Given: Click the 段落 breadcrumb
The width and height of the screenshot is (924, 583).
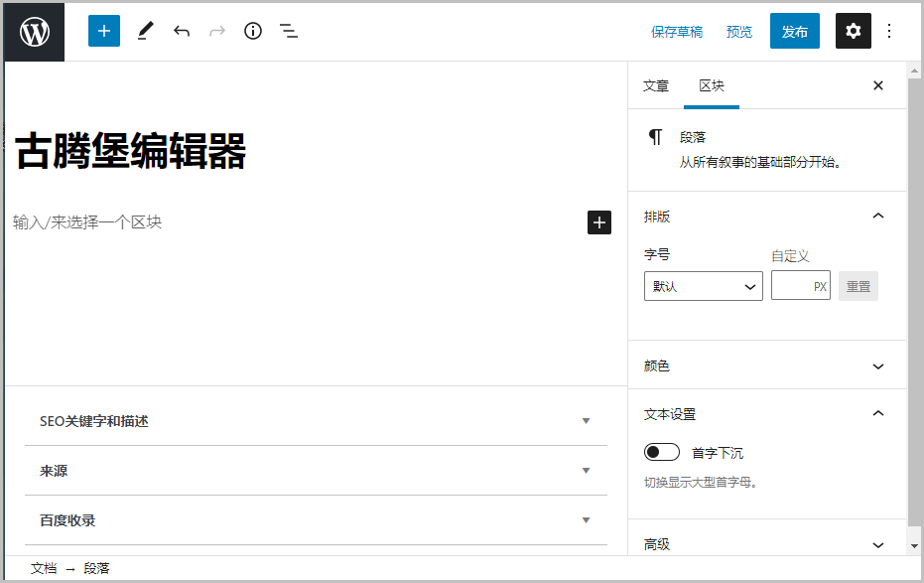Looking at the screenshot, I should click(x=96, y=568).
